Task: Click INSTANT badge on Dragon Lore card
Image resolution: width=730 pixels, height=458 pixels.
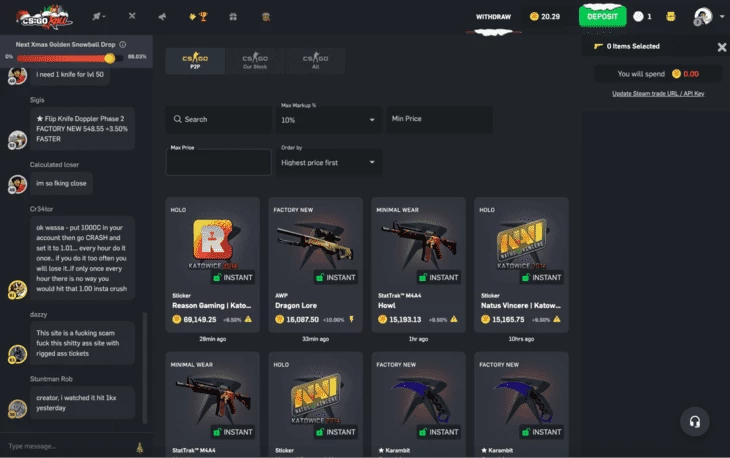Action: pyautogui.click(x=336, y=277)
